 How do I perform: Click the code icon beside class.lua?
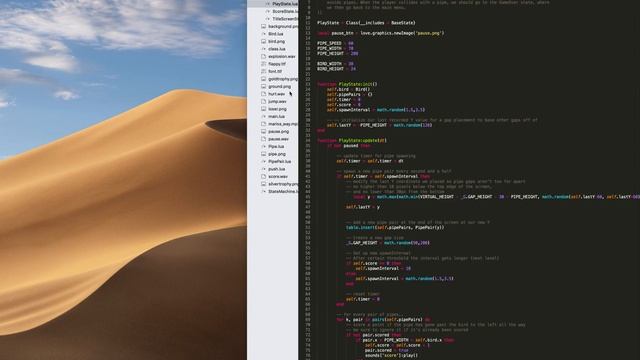[x=264, y=49]
